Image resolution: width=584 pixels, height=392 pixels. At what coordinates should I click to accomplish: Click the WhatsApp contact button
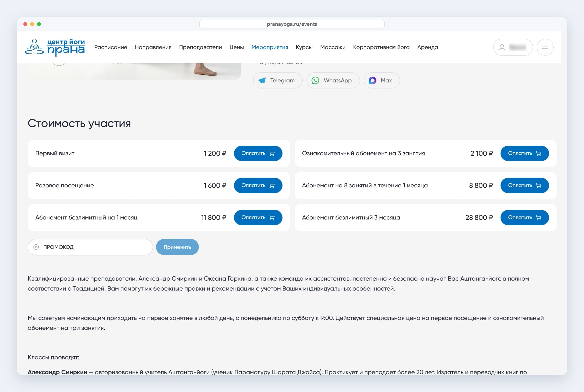(x=333, y=81)
